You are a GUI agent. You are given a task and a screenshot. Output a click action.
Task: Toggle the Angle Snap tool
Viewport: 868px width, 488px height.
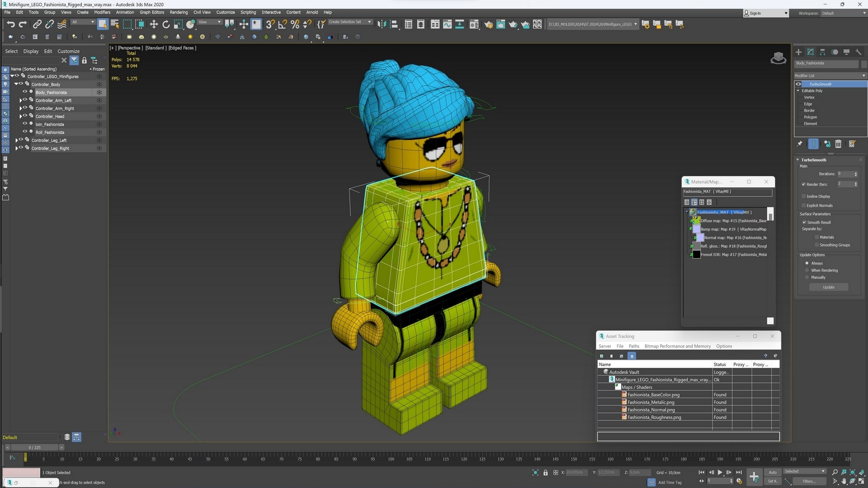(x=283, y=24)
